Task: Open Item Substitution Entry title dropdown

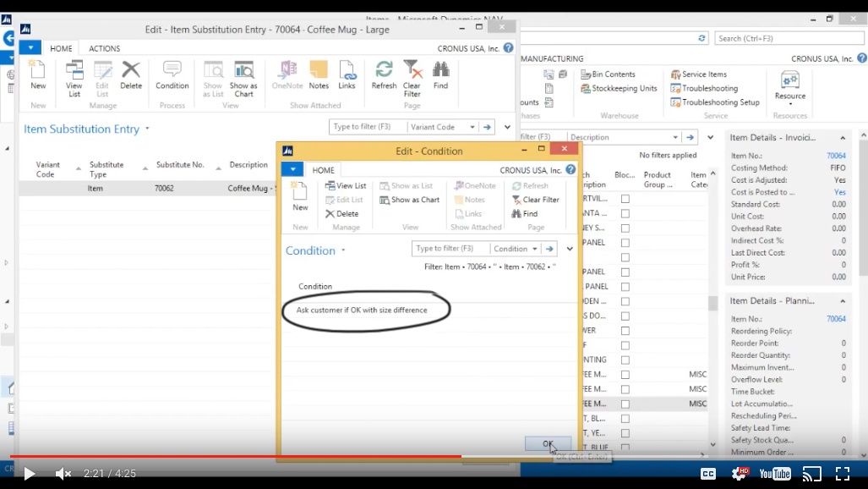Action: 147,129
